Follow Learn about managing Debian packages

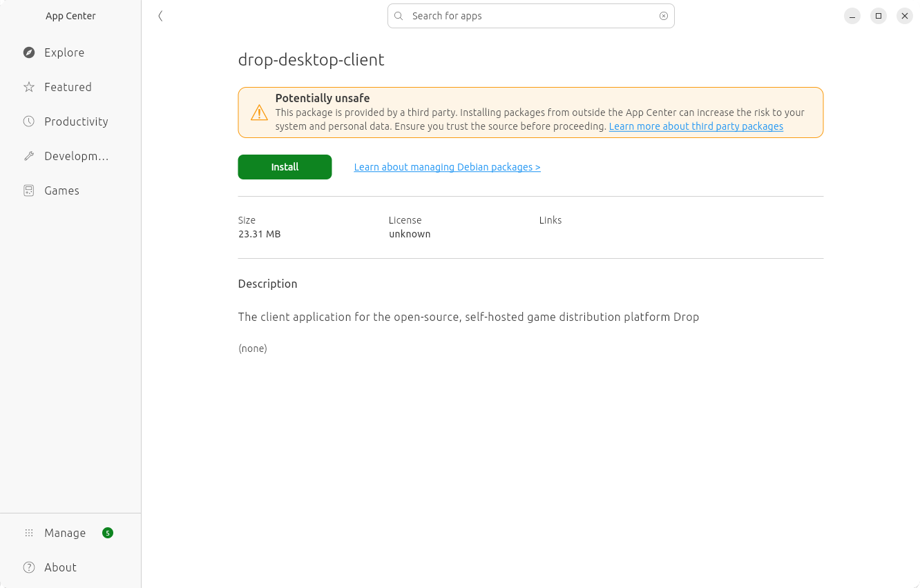[x=447, y=166]
